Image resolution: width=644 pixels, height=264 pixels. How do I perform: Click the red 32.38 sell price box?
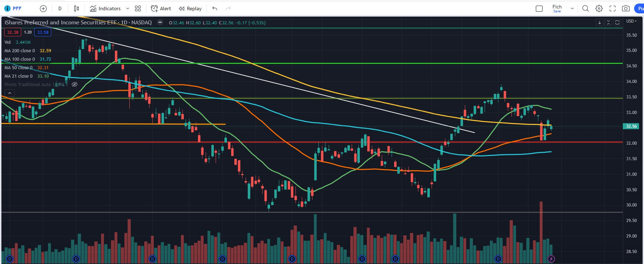13,32
